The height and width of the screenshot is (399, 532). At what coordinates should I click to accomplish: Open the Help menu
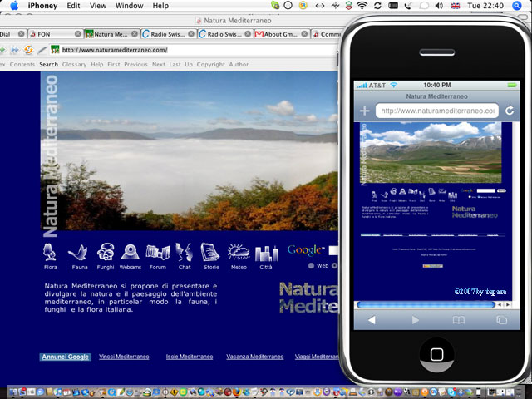(x=160, y=6)
